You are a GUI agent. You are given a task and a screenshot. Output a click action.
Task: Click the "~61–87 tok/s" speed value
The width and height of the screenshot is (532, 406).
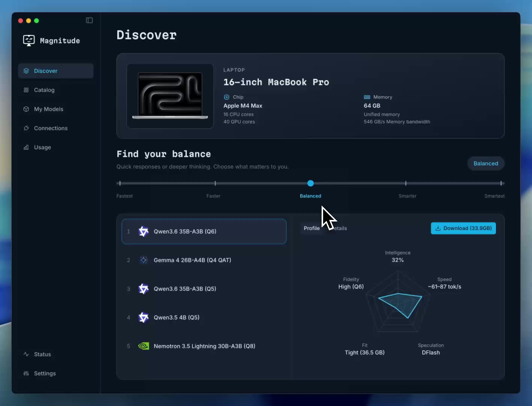point(444,287)
